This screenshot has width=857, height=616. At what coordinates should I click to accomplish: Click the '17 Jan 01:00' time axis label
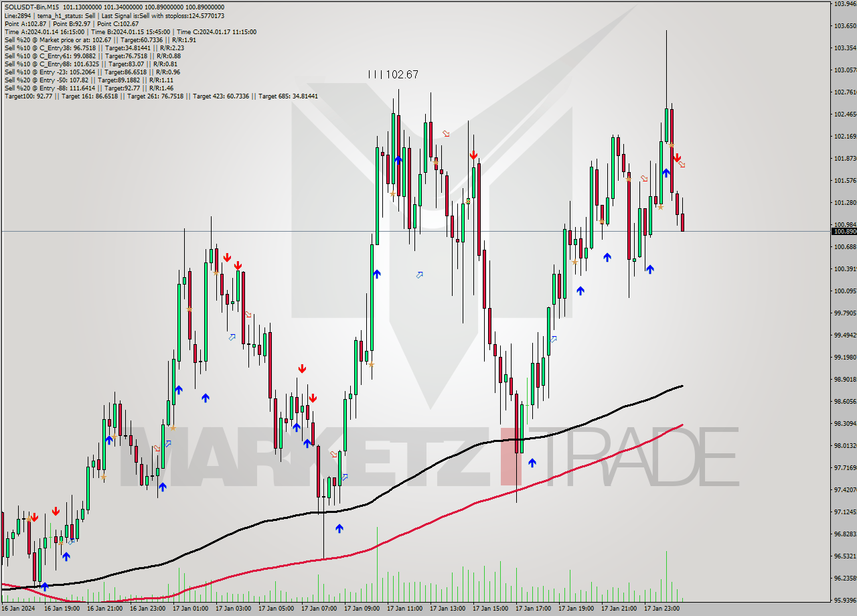tap(190, 609)
